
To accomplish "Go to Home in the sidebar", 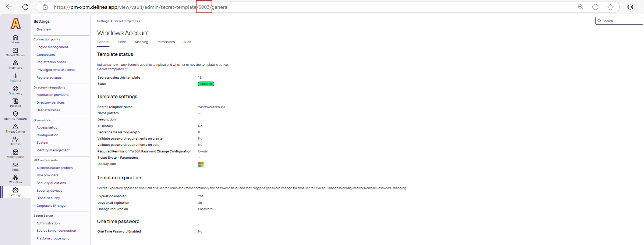I will point(15,39).
